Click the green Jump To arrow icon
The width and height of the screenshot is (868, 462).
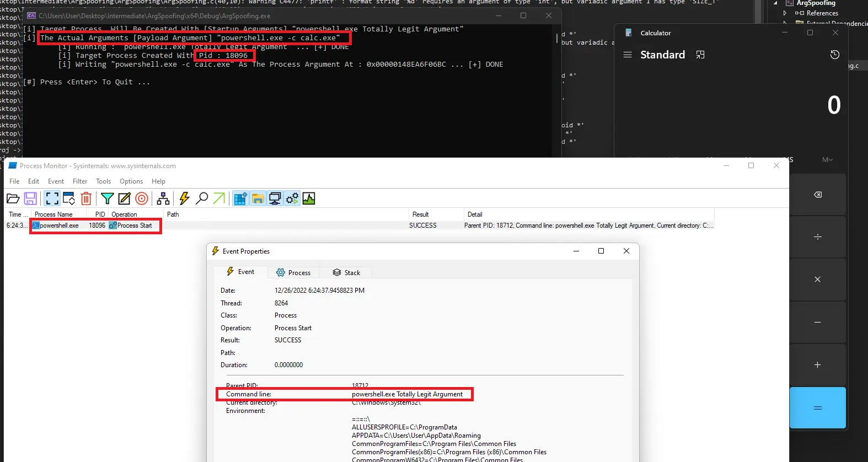pyautogui.click(x=219, y=198)
